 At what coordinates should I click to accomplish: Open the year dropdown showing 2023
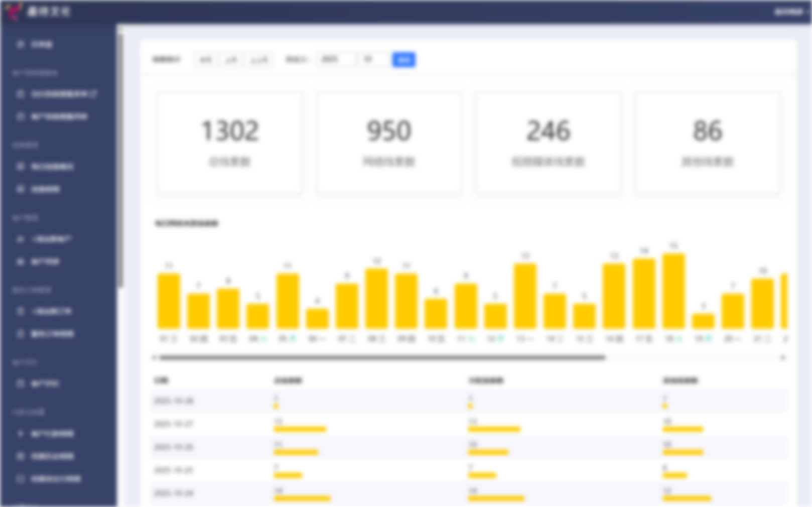[336, 60]
